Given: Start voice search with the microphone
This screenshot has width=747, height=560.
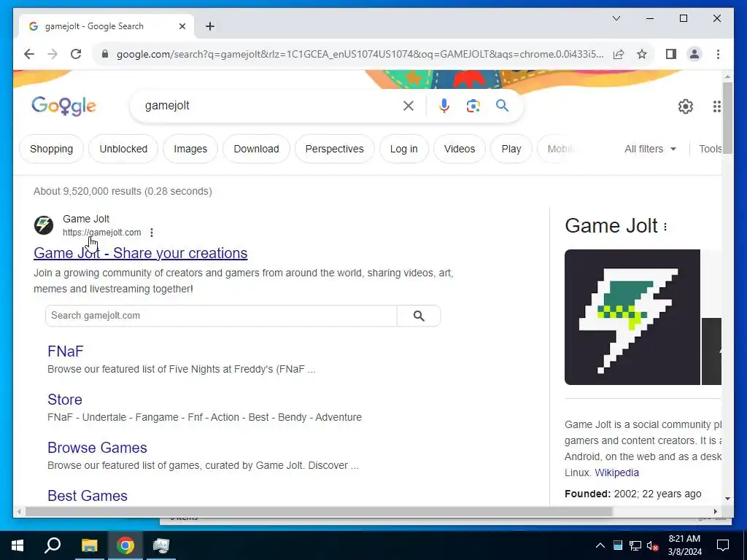Looking at the screenshot, I should point(444,106).
